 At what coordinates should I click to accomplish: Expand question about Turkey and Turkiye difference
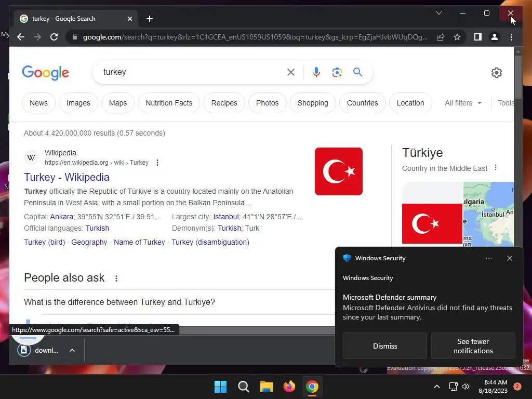coord(179,302)
